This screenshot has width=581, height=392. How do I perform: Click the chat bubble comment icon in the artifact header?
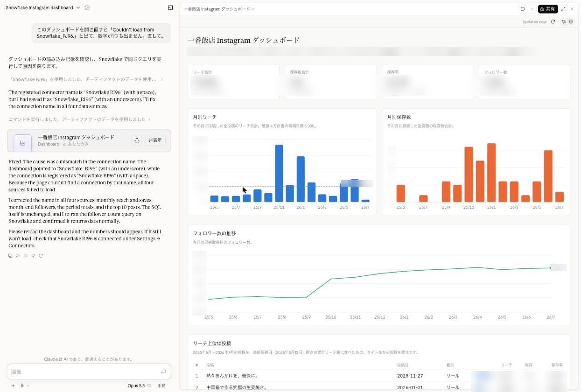523,9
